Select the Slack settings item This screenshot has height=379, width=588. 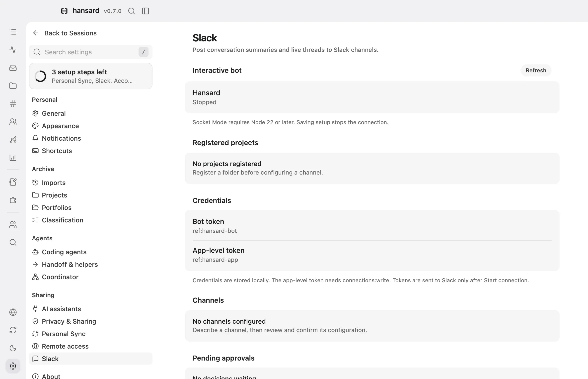pos(91,359)
